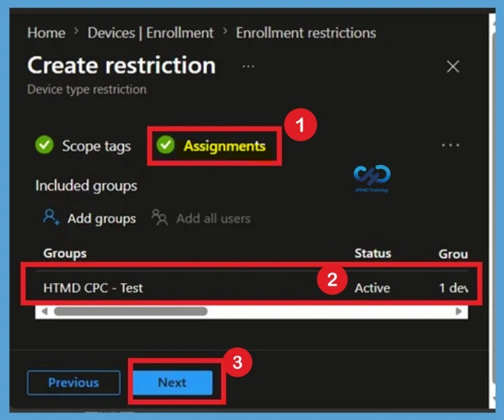Click the Active status cell

372,288
